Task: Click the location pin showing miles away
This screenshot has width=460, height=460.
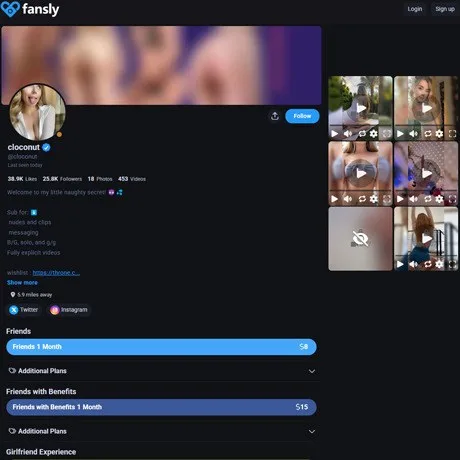Action: (13, 295)
